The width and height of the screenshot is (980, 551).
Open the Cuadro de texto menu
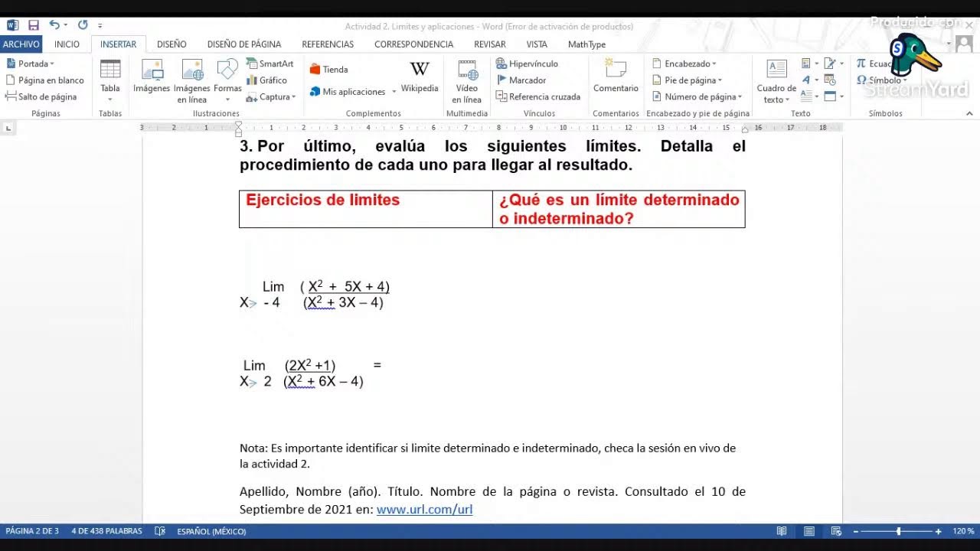click(x=776, y=81)
